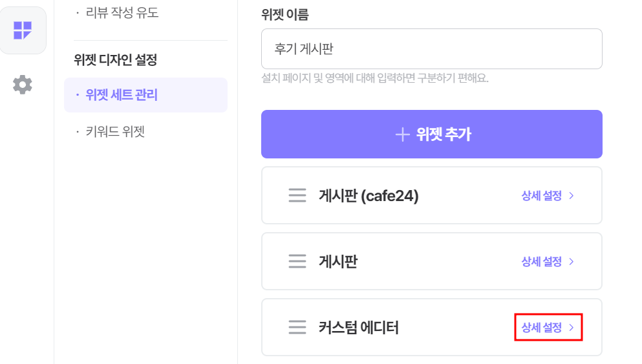Click the drag handle for 게시판 (cafe24)

click(297, 195)
